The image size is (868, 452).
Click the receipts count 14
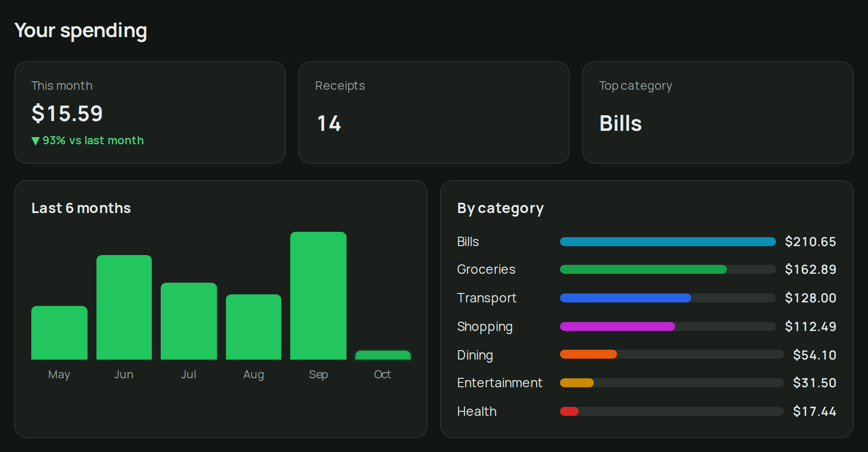(x=329, y=123)
